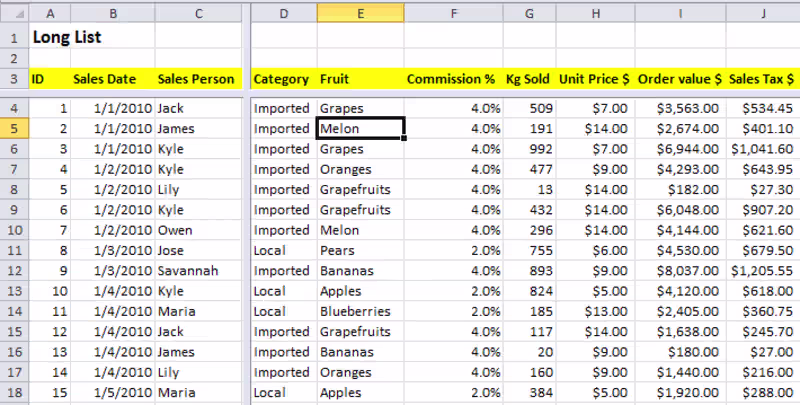Select row header 18
The width and height of the screenshot is (800, 405).
coord(14,392)
